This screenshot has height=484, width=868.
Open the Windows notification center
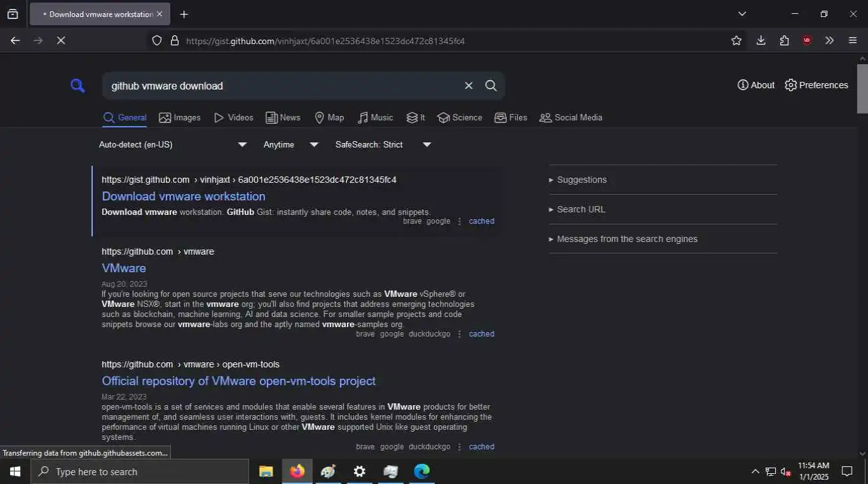point(847,471)
